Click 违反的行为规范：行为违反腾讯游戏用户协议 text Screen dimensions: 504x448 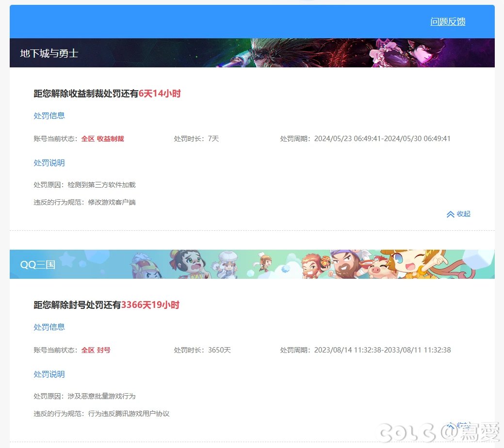[x=101, y=414]
